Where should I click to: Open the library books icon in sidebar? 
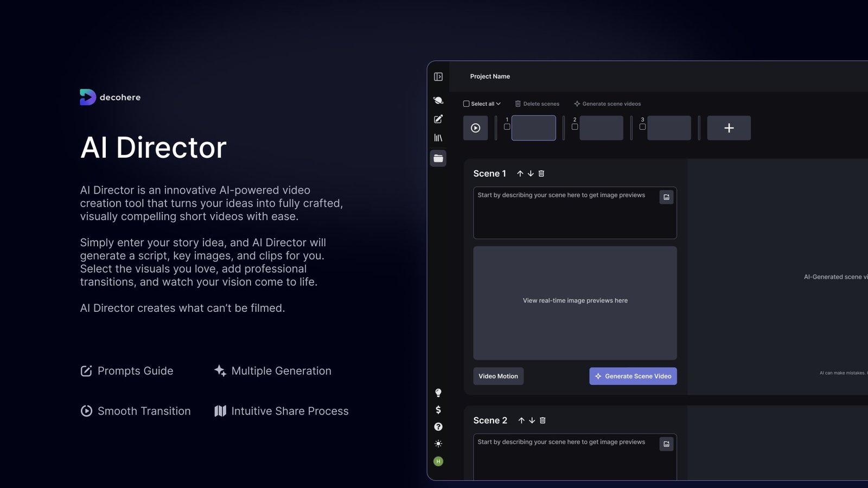(x=438, y=138)
